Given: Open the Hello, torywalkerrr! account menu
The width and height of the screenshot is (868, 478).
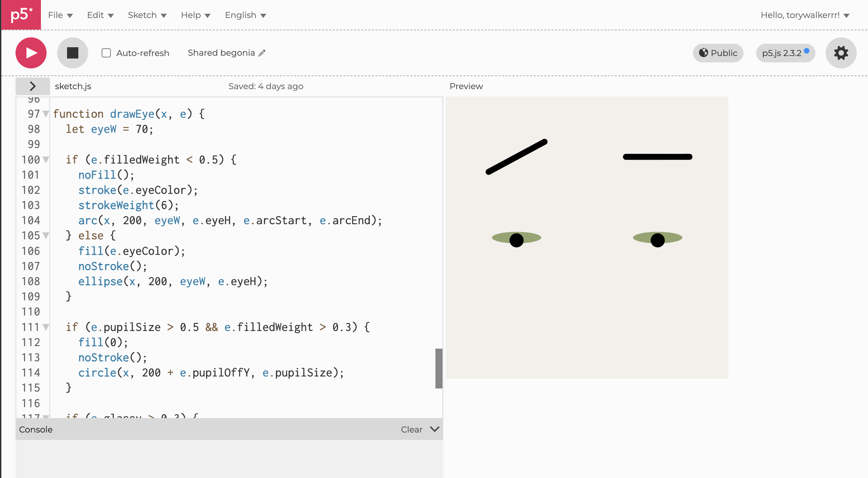Looking at the screenshot, I should (x=805, y=15).
